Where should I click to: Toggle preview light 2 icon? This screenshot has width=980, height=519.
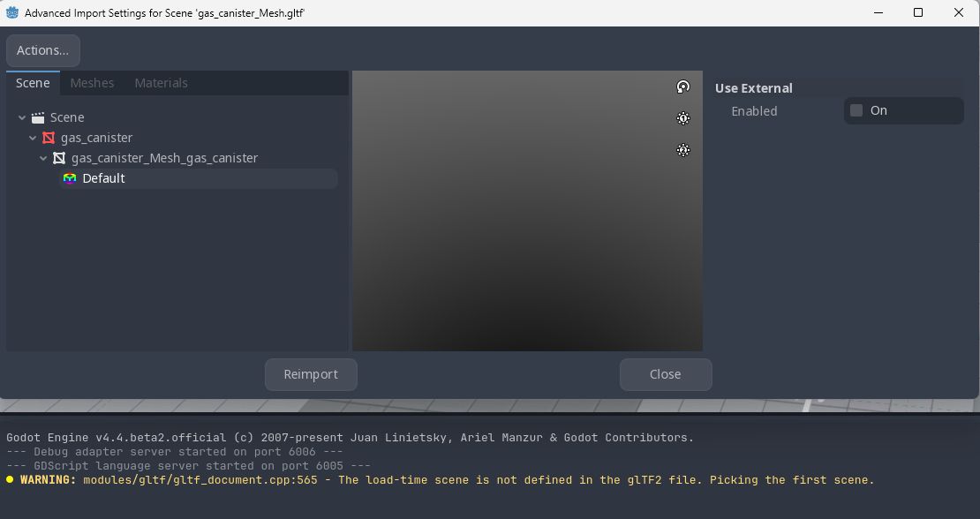point(682,150)
